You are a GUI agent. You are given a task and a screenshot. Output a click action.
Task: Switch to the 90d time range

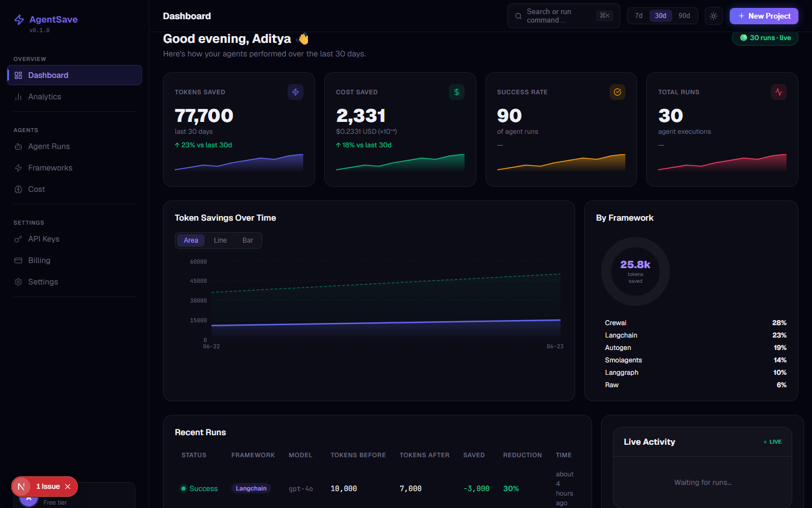click(x=684, y=16)
